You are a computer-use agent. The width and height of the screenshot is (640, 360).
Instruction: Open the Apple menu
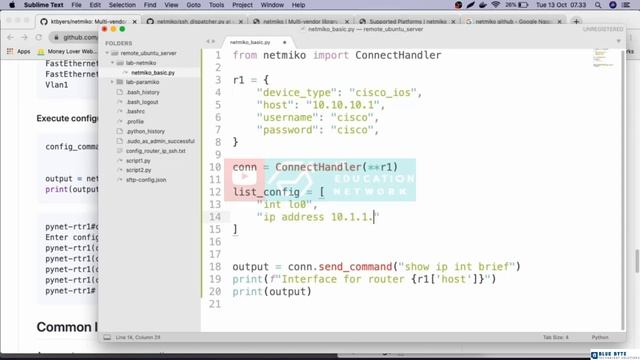(x=12, y=5)
